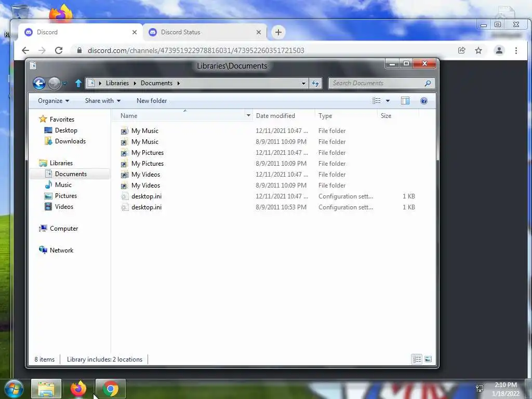The width and height of the screenshot is (532, 399).
Task: Reload the Discord page in Chrome
Action: coord(59,50)
